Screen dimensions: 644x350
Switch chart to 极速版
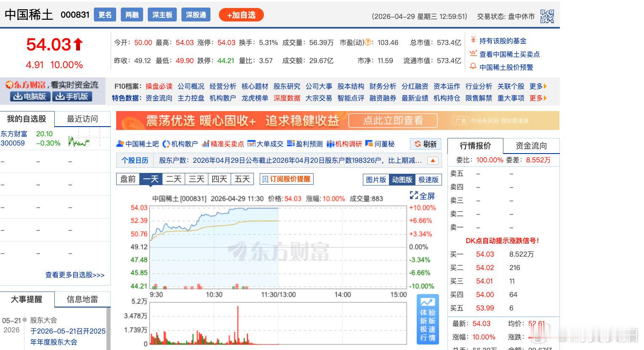(x=428, y=180)
